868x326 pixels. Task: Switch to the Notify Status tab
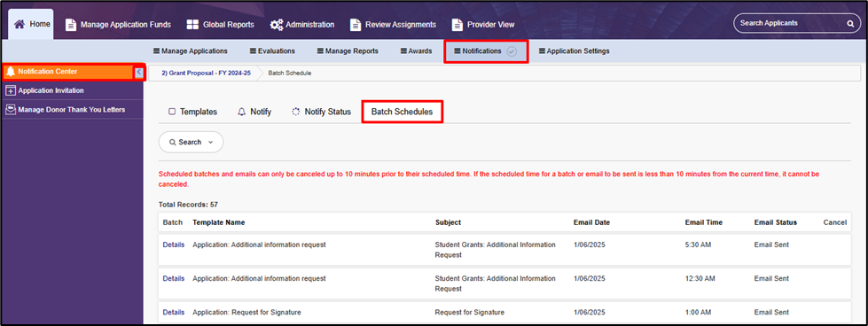tap(321, 112)
